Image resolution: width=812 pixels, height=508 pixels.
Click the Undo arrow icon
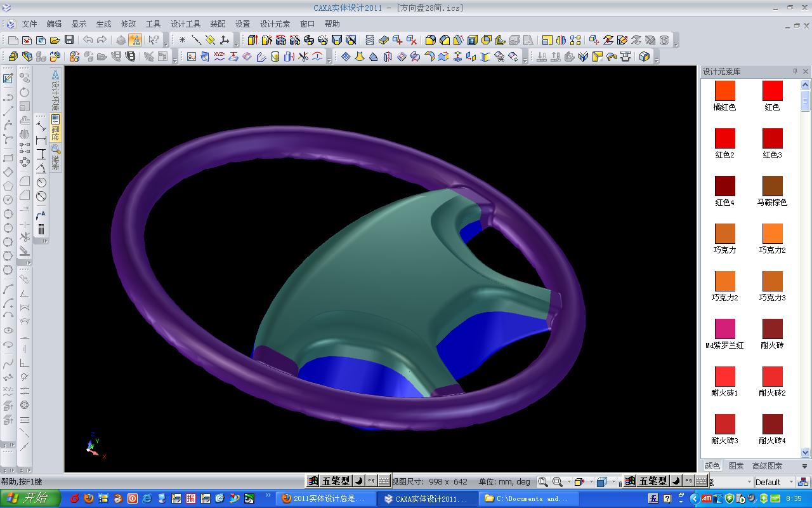coord(88,40)
